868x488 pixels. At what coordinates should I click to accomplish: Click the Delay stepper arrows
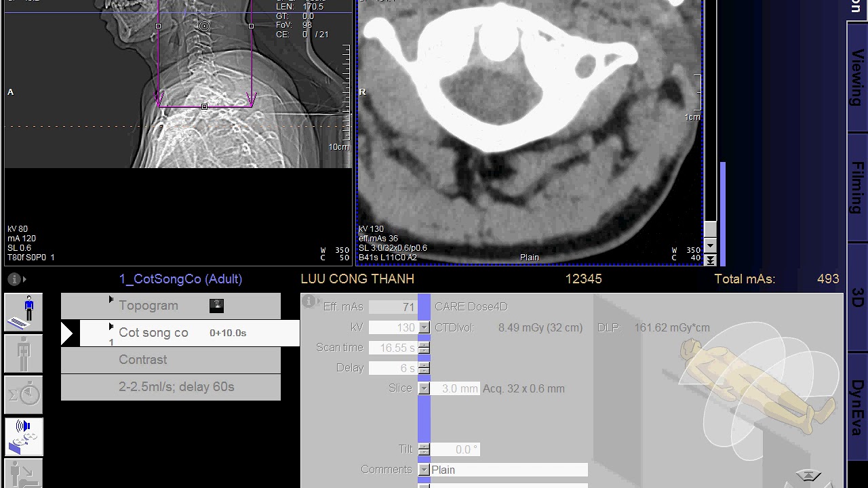pyautogui.click(x=424, y=368)
